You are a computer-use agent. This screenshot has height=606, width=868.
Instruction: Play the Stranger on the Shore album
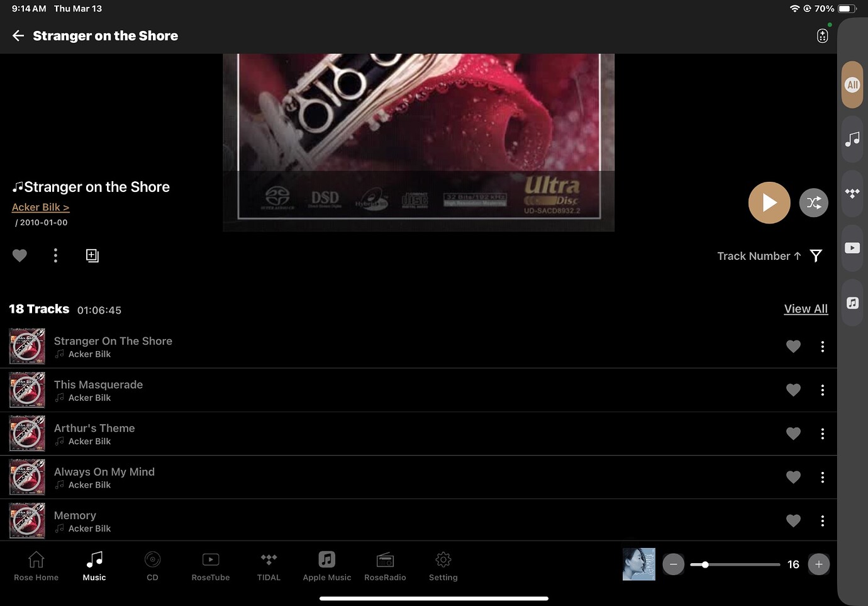point(769,203)
